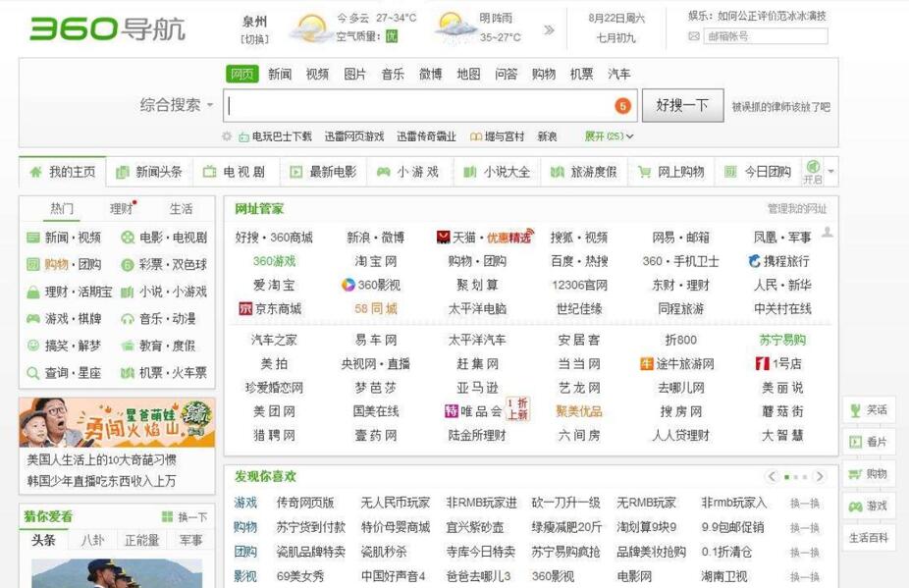Image resolution: width=909 pixels, height=588 pixels.
Task: Switch to the 八卦 news tab
Action: [x=92, y=541]
